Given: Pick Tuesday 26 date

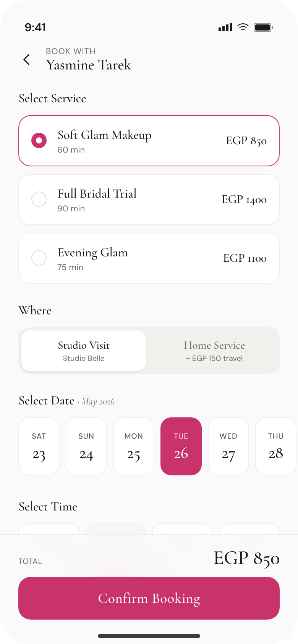Looking at the screenshot, I should coord(181,446).
